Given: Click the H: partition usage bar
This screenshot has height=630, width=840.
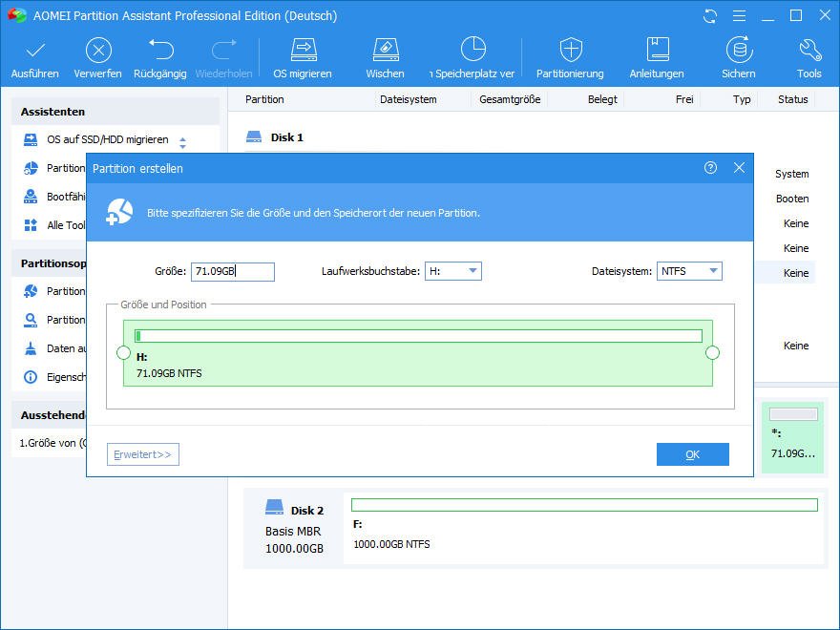Looking at the screenshot, I should pyautogui.click(x=418, y=336).
